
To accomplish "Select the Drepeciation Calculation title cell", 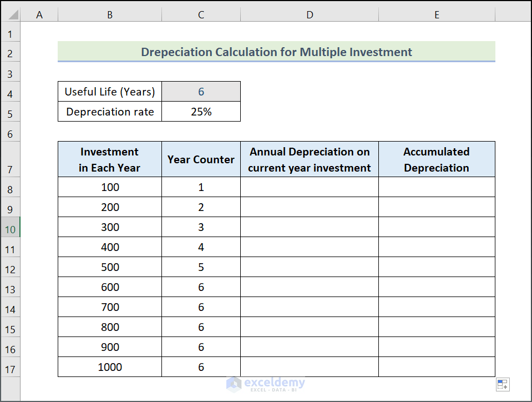I will pyautogui.click(x=276, y=52).
